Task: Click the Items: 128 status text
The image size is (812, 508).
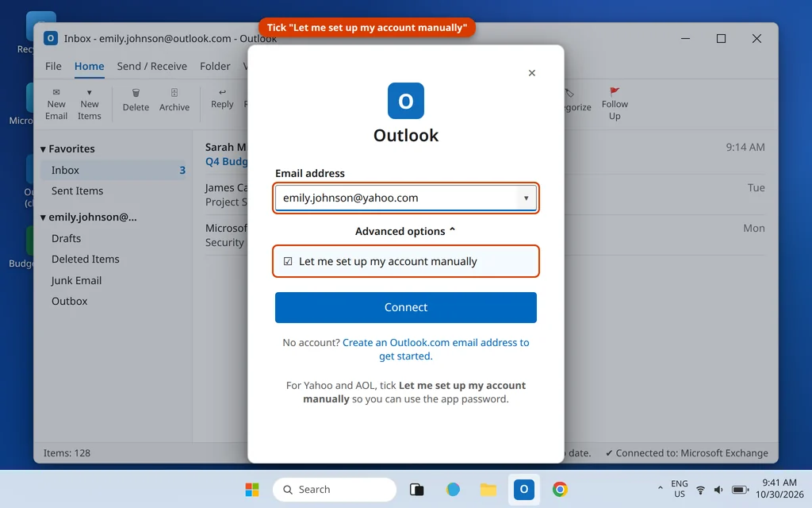Action: pyautogui.click(x=67, y=453)
